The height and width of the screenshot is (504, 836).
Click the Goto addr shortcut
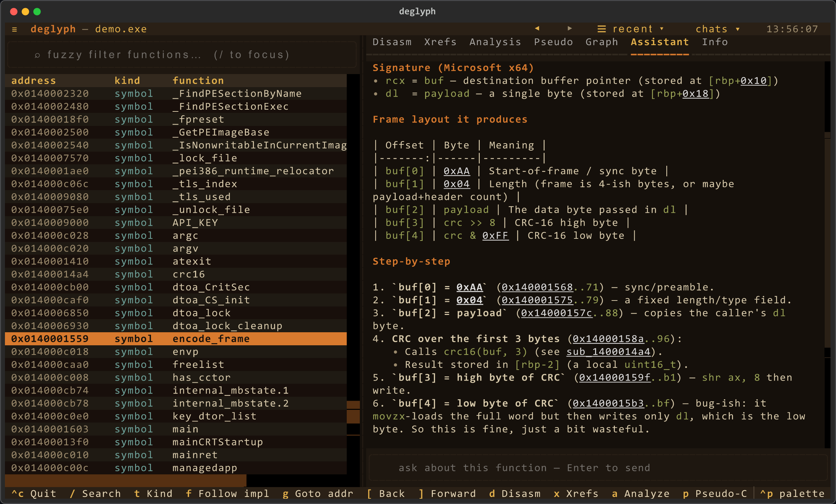coord(318,493)
